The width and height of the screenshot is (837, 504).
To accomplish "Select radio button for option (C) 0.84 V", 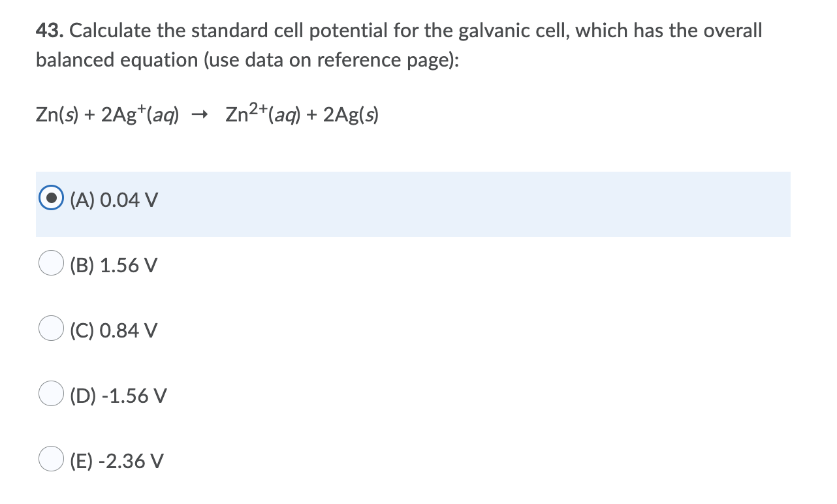I will coord(51,328).
